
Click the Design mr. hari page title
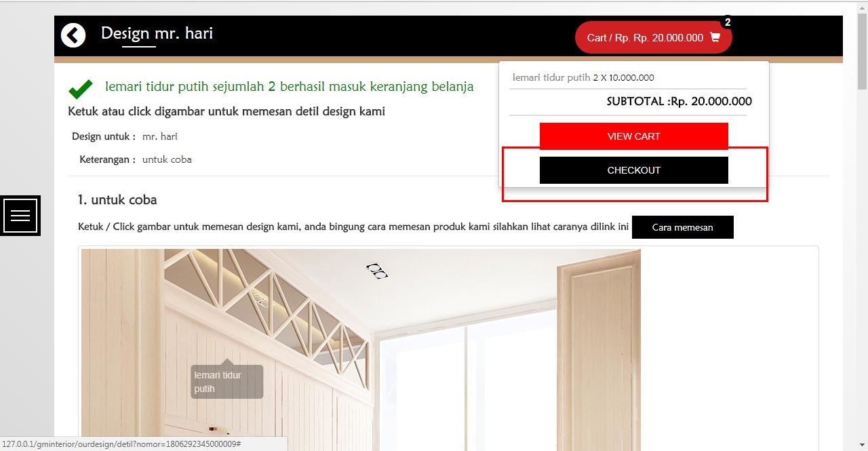(157, 33)
